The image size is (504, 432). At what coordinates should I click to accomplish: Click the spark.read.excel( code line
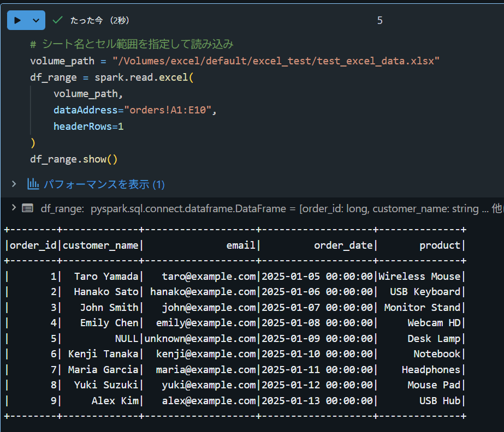(x=112, y=77)
